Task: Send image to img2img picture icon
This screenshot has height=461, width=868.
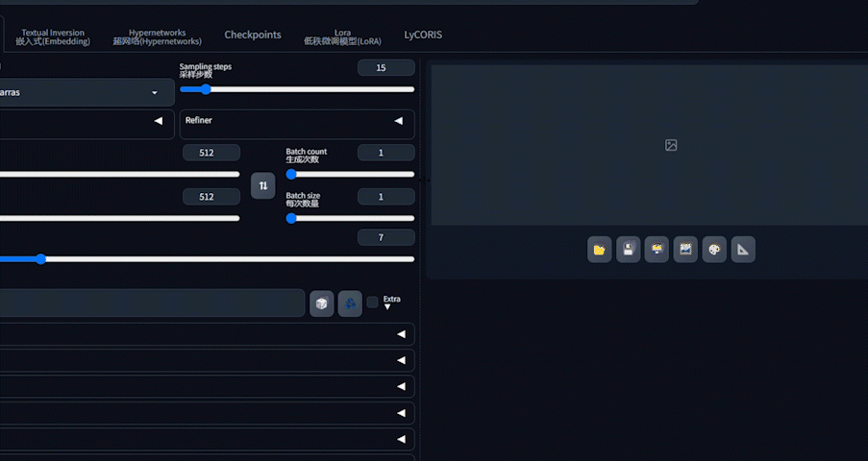Action: pos(686,250)
